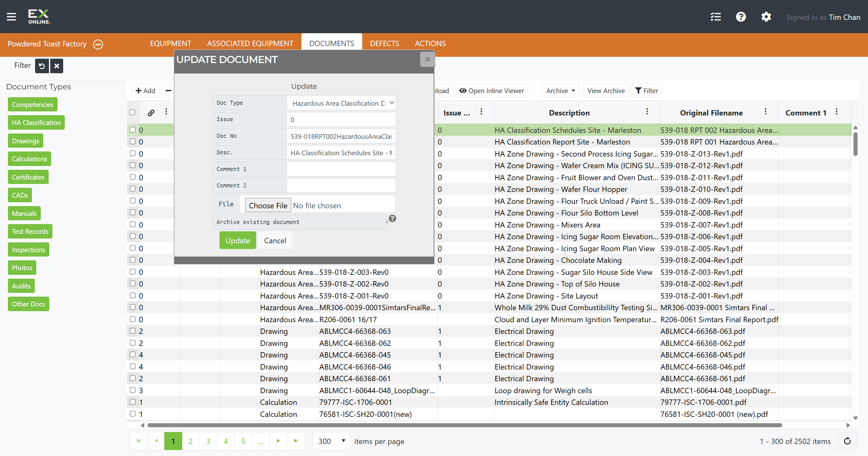
Task: Open the hamburger navigation menu
Action: click(x=11, y=16)
